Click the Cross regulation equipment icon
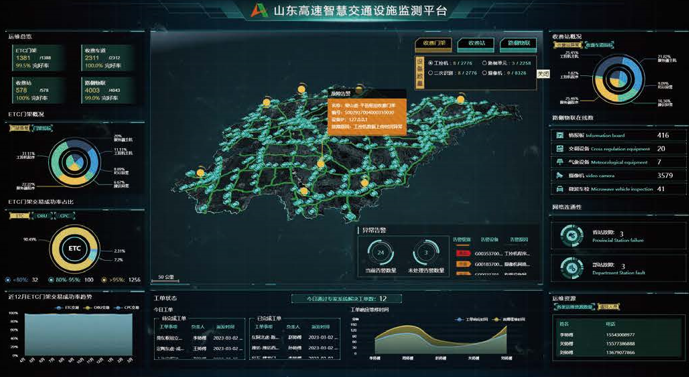The image size is (689, 377). [560, 149]
